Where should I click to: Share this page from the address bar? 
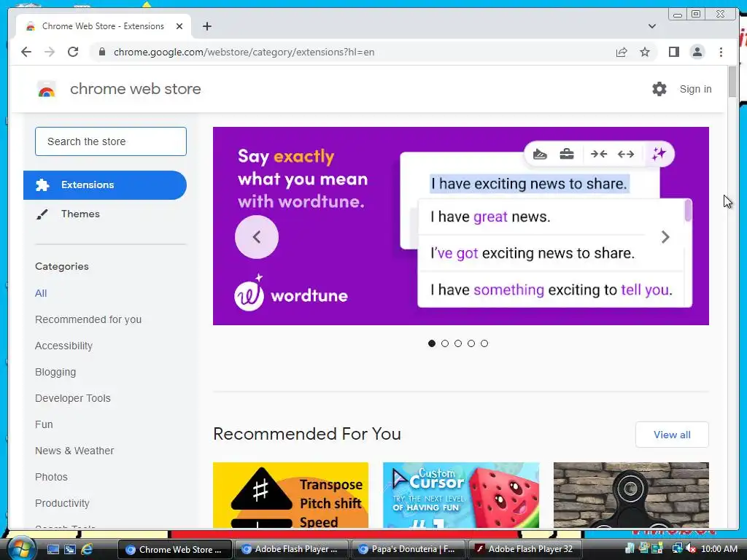(x=622, y=52)
